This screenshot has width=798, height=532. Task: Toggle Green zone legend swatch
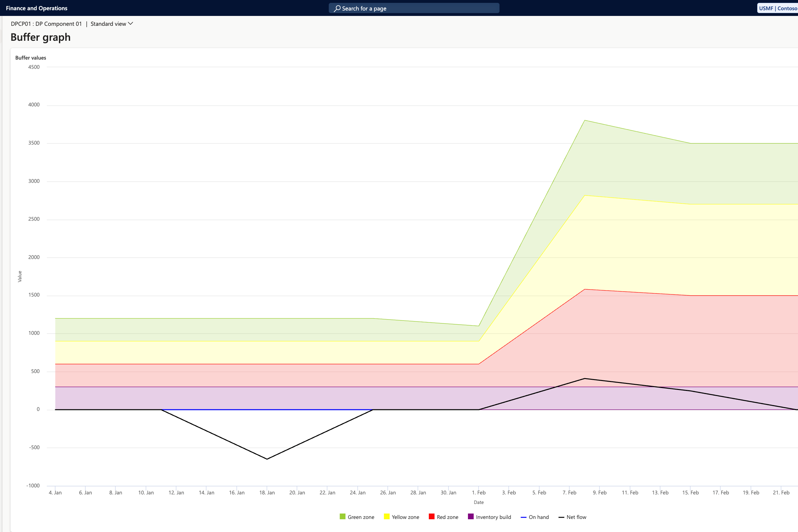pos(342,517)
